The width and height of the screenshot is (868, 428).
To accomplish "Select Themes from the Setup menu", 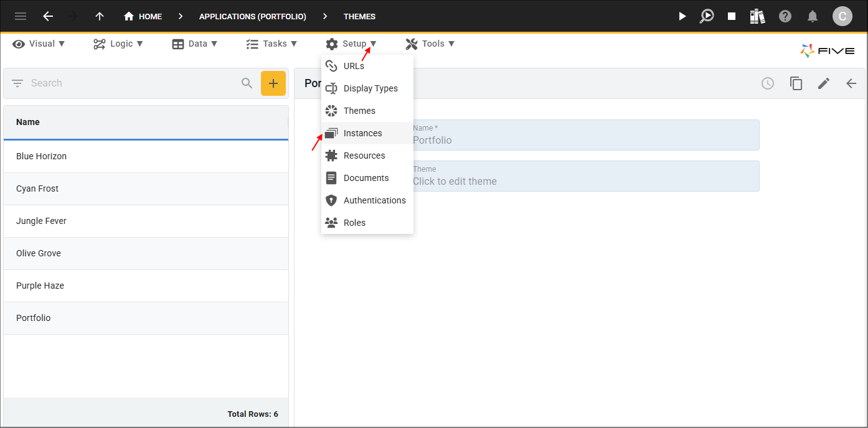I will point(367,111).
